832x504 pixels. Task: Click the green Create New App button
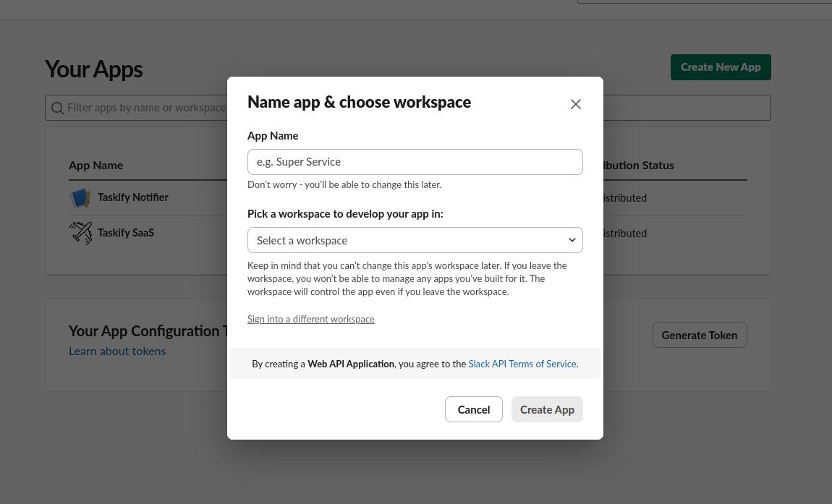pos(720,67)
